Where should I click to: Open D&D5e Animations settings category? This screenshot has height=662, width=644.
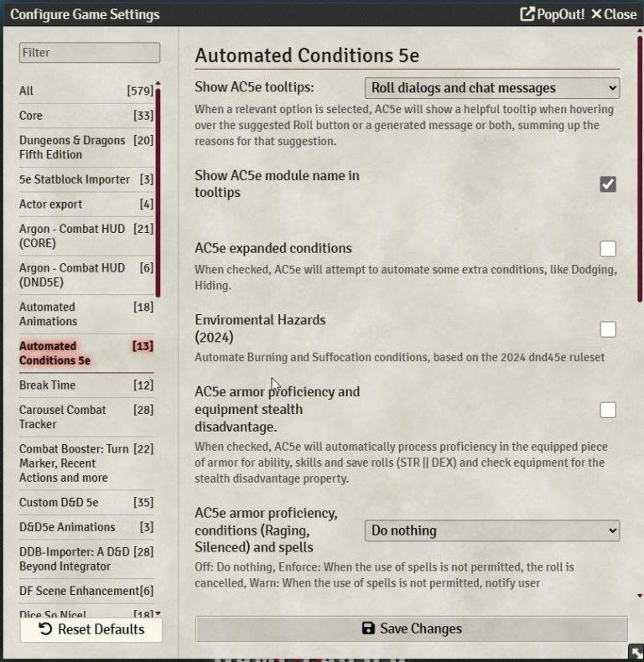pos(86,527)
